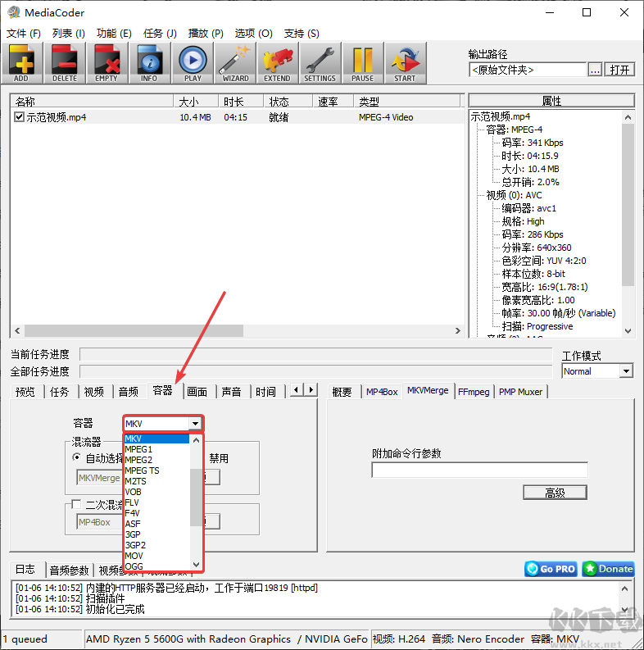
Task: Switch to the FFmpeg tab
Action: tap(474, 392)
